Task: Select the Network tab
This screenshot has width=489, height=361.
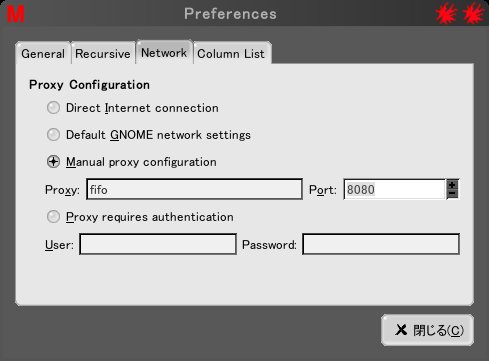Action: [x=164, y=52]
